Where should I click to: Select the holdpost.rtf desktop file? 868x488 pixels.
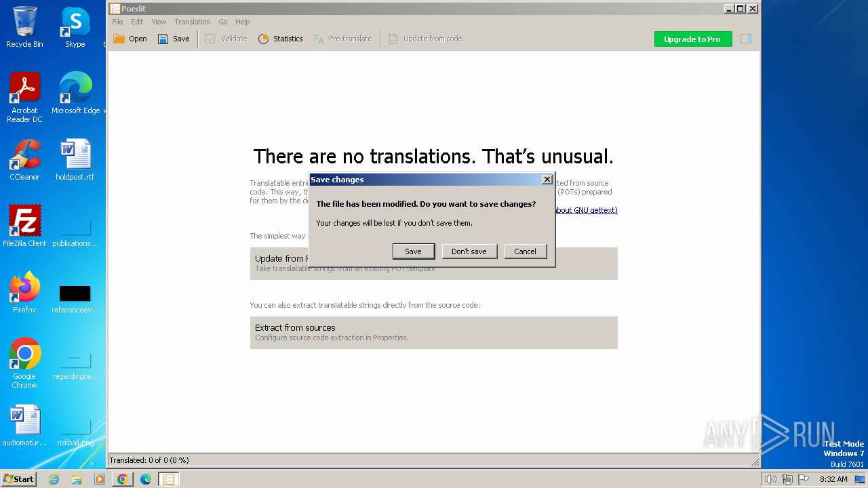(x=75, y=160)
